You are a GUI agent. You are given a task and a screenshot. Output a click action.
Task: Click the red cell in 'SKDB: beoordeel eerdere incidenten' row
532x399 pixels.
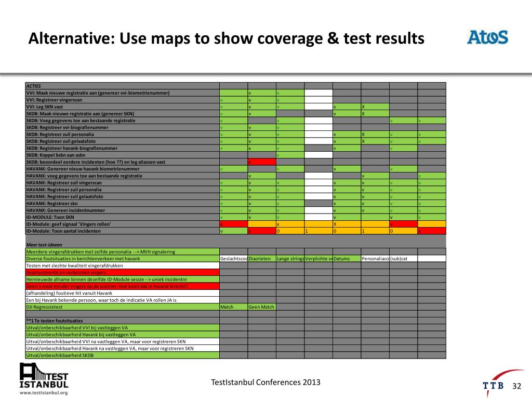point(262,162)
